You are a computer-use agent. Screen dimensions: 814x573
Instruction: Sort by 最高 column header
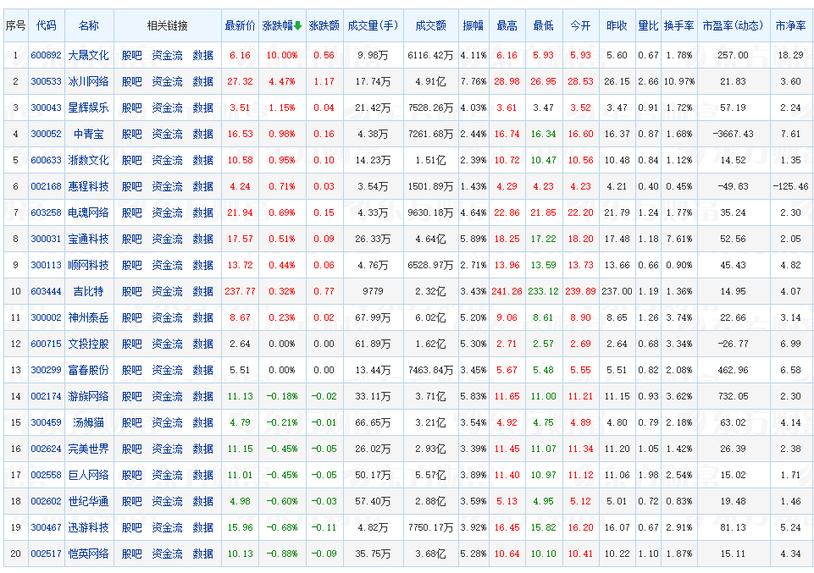pyautogui.click(x=507, y=25)
